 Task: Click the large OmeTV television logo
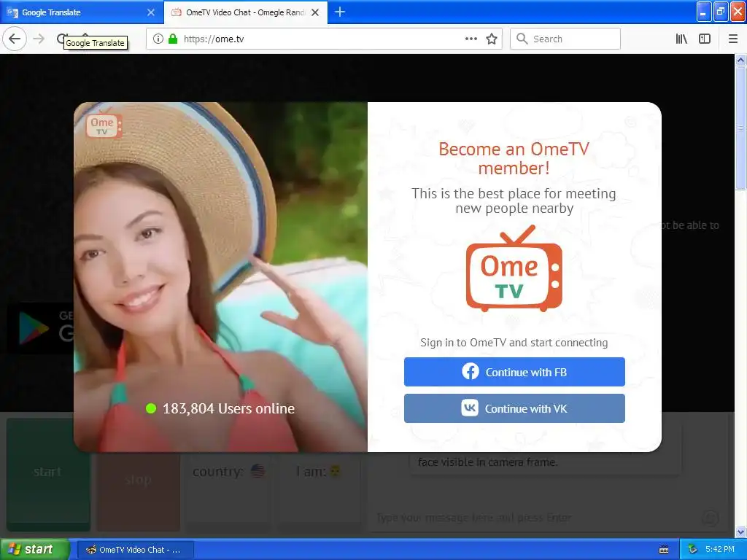coord(514,268)
